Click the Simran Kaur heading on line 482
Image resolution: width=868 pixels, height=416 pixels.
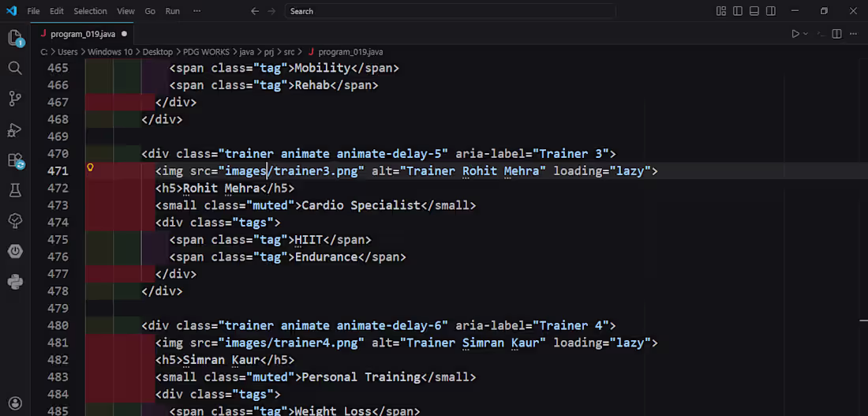222,360
